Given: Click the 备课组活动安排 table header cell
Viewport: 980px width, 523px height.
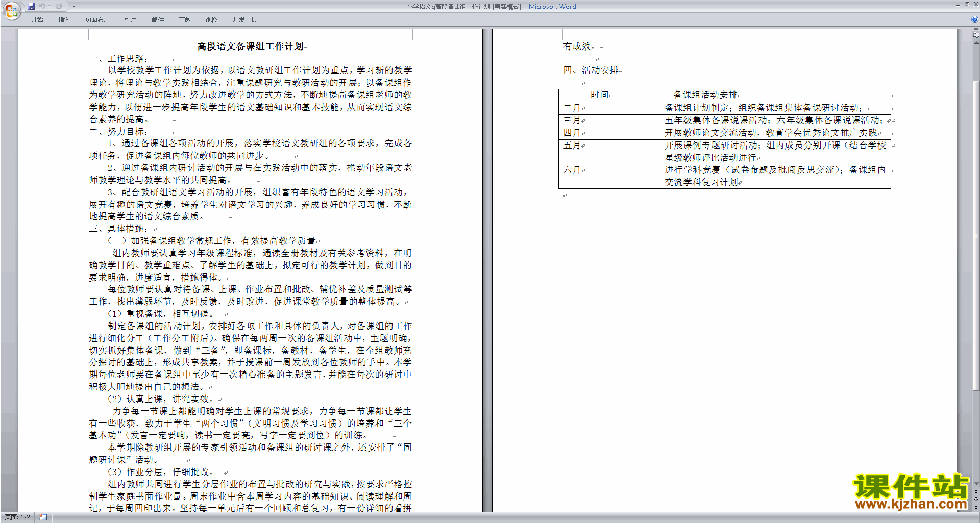Looking at the screenshot, I should [775, 95].
